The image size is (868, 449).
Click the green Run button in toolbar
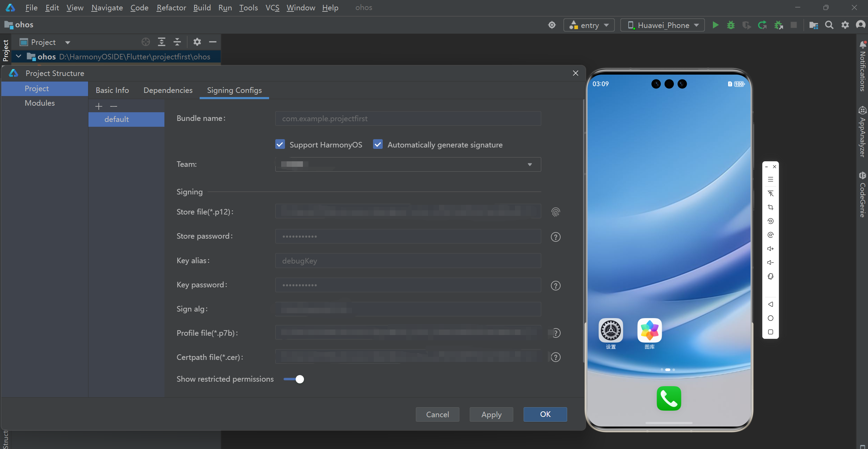pos(715,25)
